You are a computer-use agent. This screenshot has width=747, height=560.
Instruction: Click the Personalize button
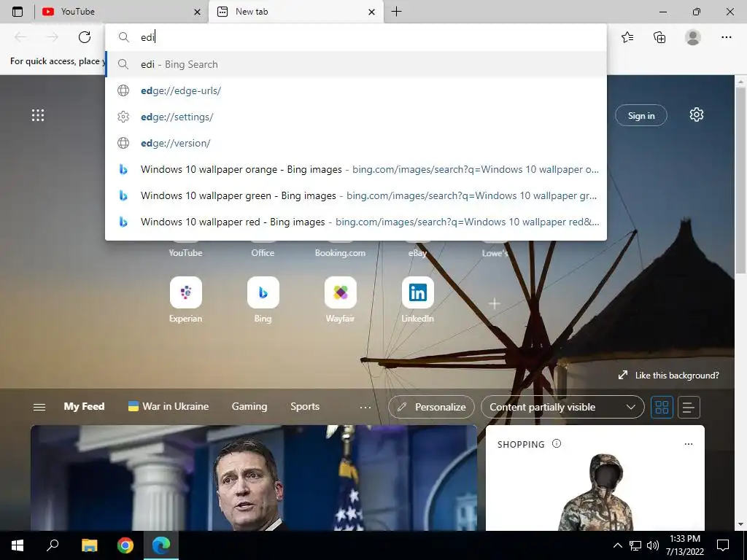pos(431,407)
